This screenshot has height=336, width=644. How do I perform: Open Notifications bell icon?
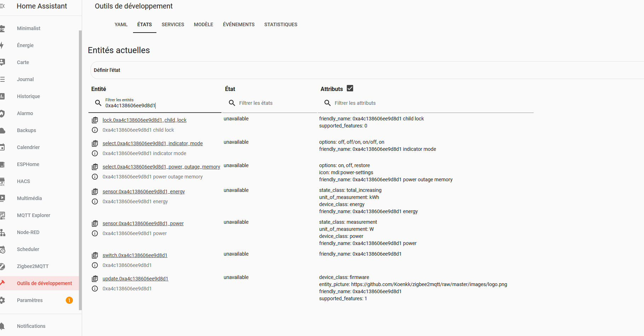point(2,326)
